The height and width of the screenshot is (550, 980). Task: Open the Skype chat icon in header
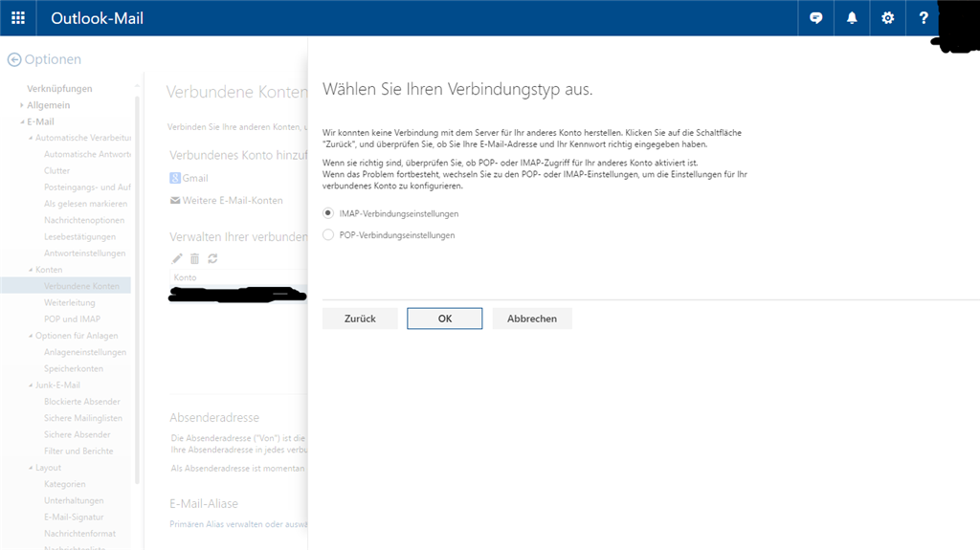pos(815,18)
